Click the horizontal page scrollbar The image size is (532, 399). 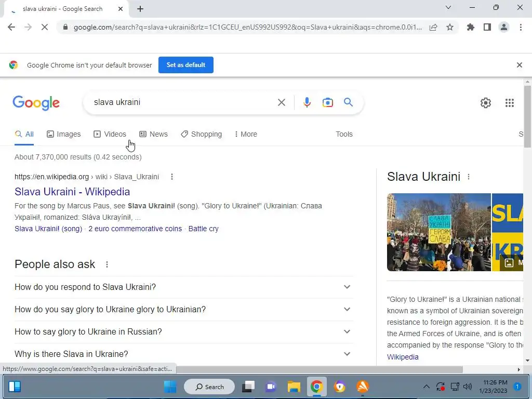coord(319,369)
